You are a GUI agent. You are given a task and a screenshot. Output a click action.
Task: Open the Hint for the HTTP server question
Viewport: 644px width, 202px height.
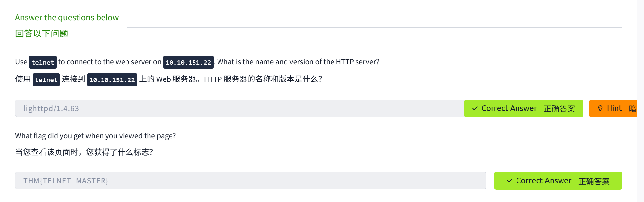pos(613,108)
